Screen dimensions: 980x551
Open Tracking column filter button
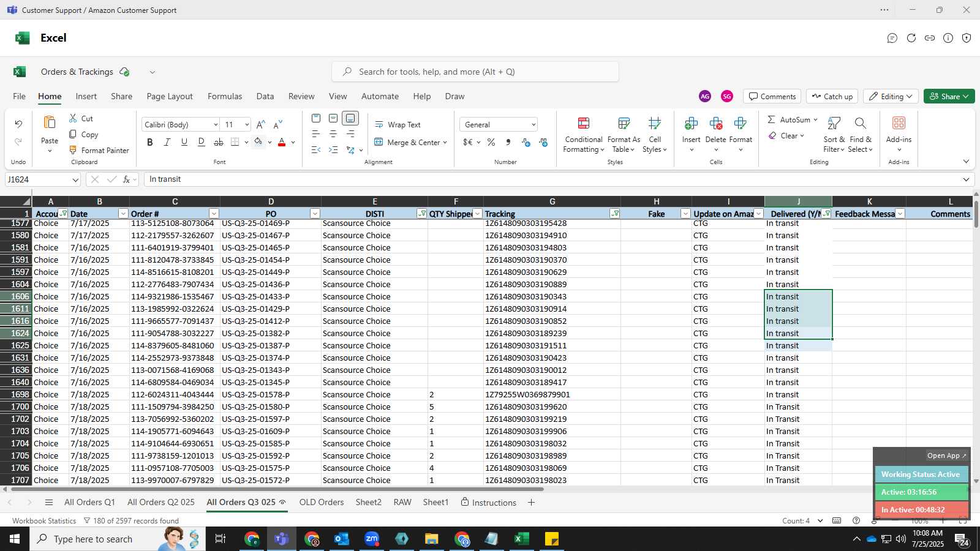(614, 214)
